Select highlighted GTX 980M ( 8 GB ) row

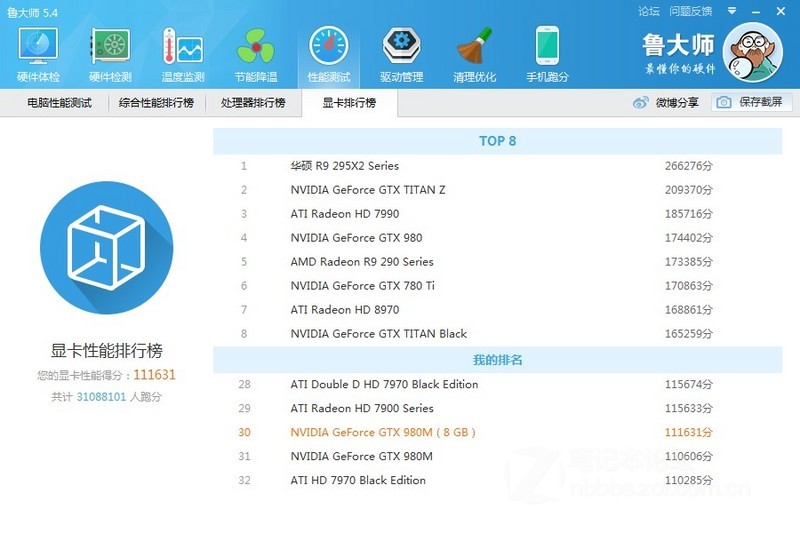pyautogui.click(x=497, y=432)
